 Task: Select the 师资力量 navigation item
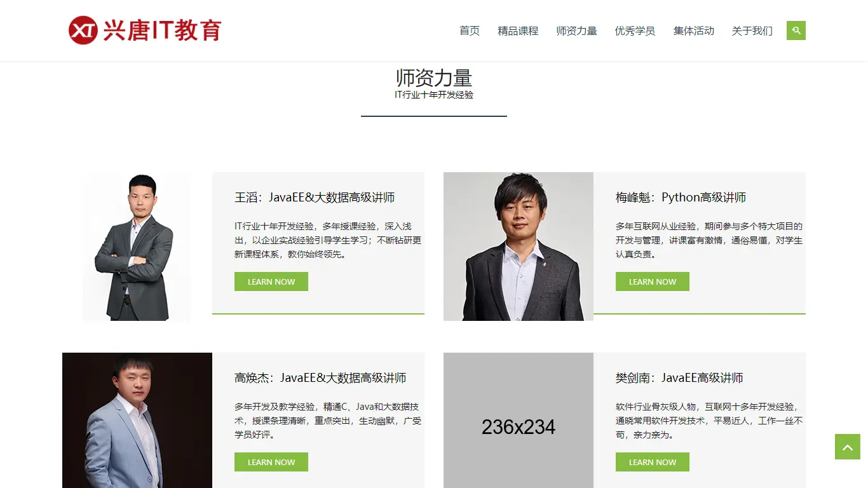[576, 30]
